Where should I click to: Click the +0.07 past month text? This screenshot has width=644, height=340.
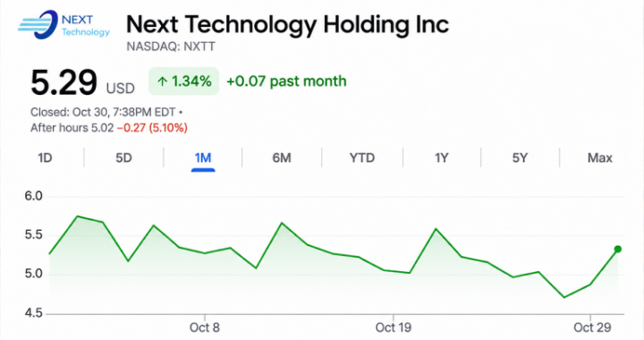[x=286, y=81]
